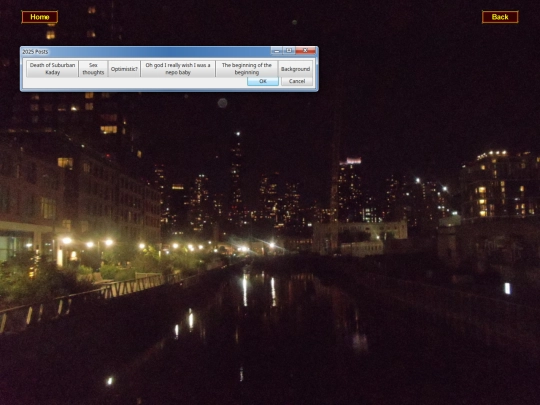Confirm with the OK button
The width and height of the screenshot is (540, 405).
pyautogui.click(x=263, y=81)
